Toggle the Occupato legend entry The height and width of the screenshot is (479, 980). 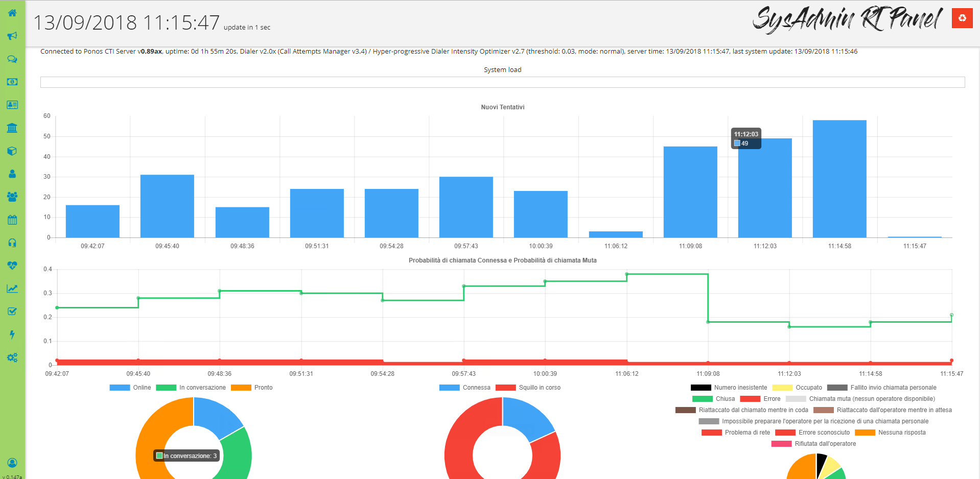click(x=798, y=388)
